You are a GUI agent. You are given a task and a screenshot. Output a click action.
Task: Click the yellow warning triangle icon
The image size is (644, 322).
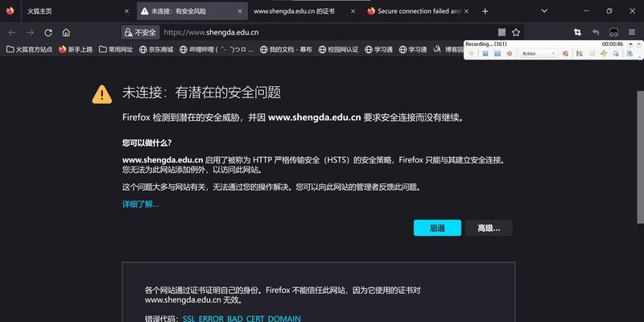tap(102, 94)
